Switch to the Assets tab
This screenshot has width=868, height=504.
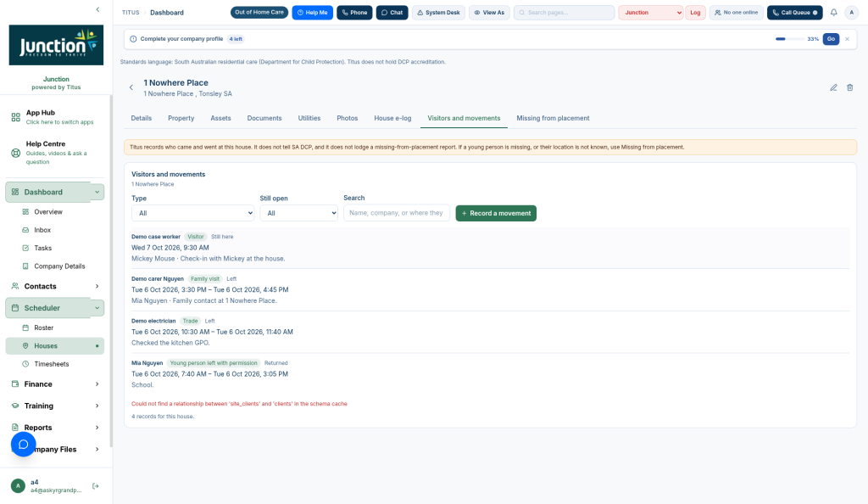220,118
